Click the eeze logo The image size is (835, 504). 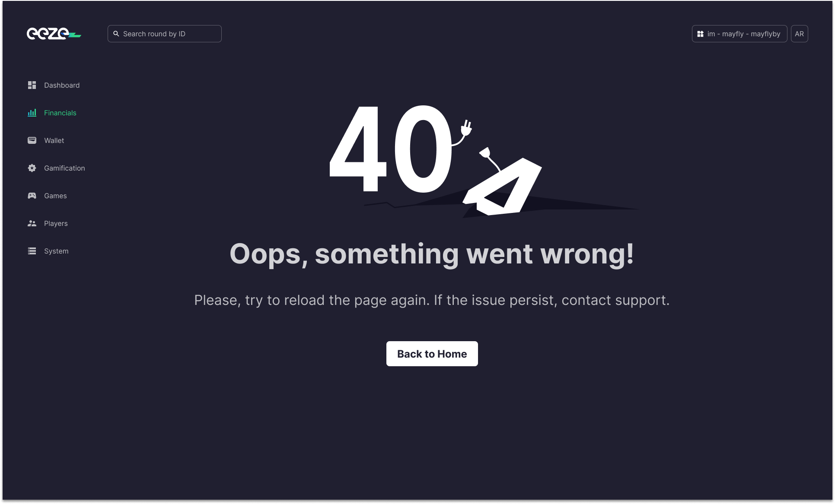(54, 34)
